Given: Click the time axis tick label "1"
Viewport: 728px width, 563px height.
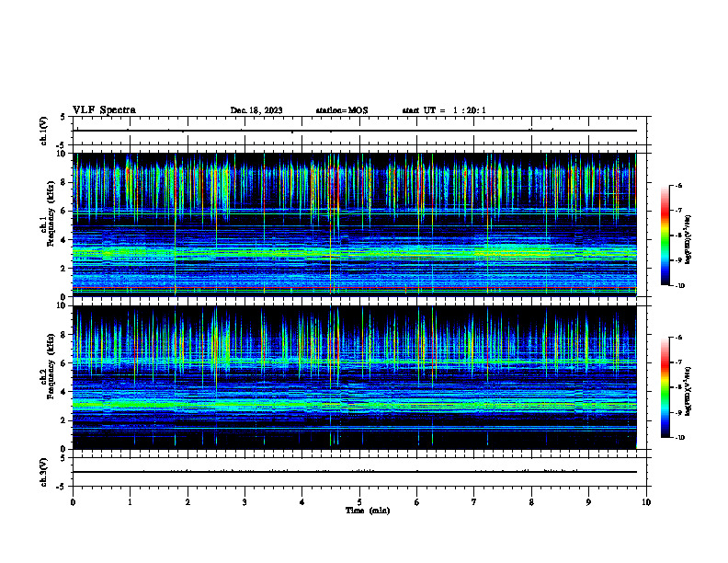Looking at the screenshot, I should point(130,502).
